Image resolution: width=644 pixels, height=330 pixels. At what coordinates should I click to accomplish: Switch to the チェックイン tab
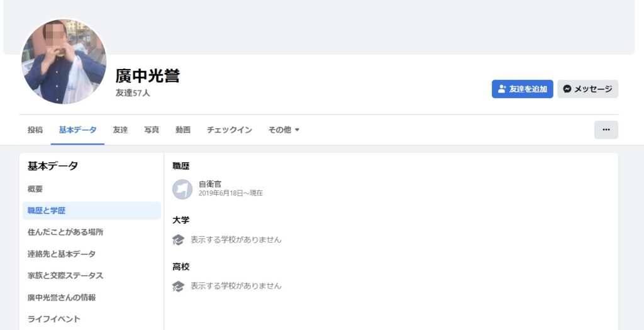point(229,129)
